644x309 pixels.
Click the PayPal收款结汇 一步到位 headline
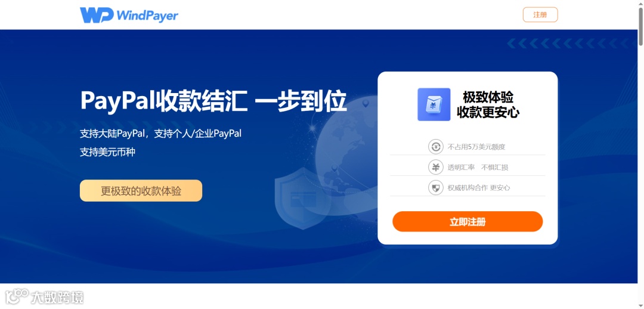[x=213, y=101]
